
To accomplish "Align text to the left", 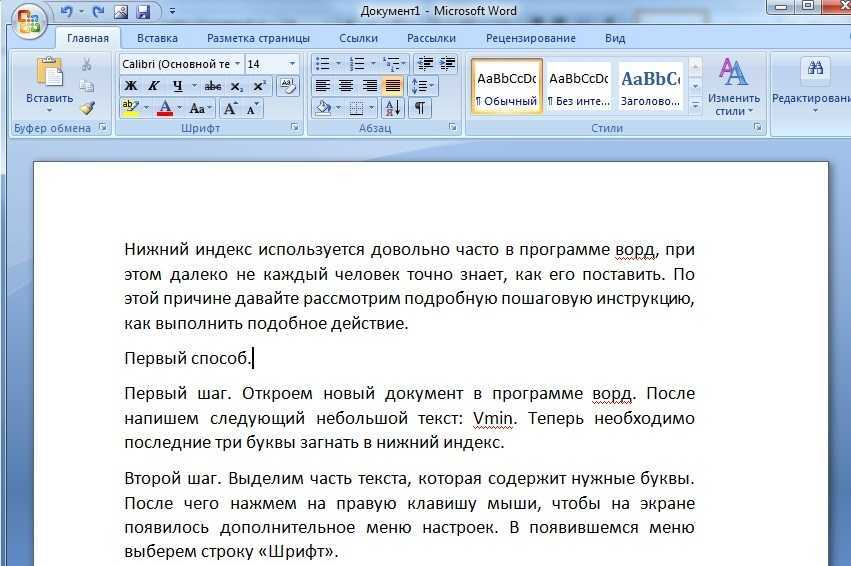I will 323,86.
